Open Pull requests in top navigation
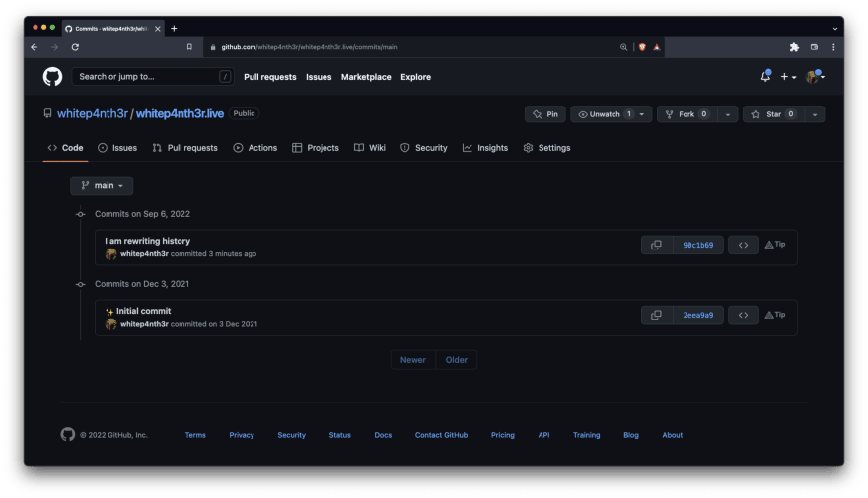The width and height of the screenshot is (868, 498). (270, 77)
